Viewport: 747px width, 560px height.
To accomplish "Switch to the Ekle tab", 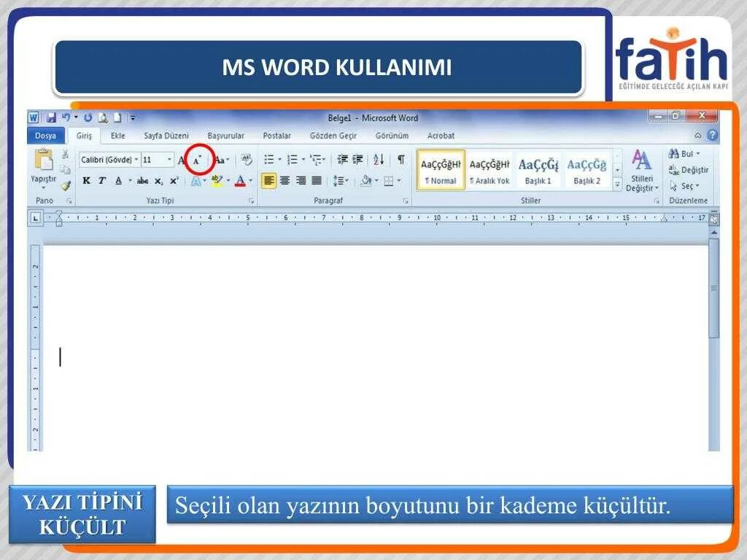I will click(x=117, y=136).
